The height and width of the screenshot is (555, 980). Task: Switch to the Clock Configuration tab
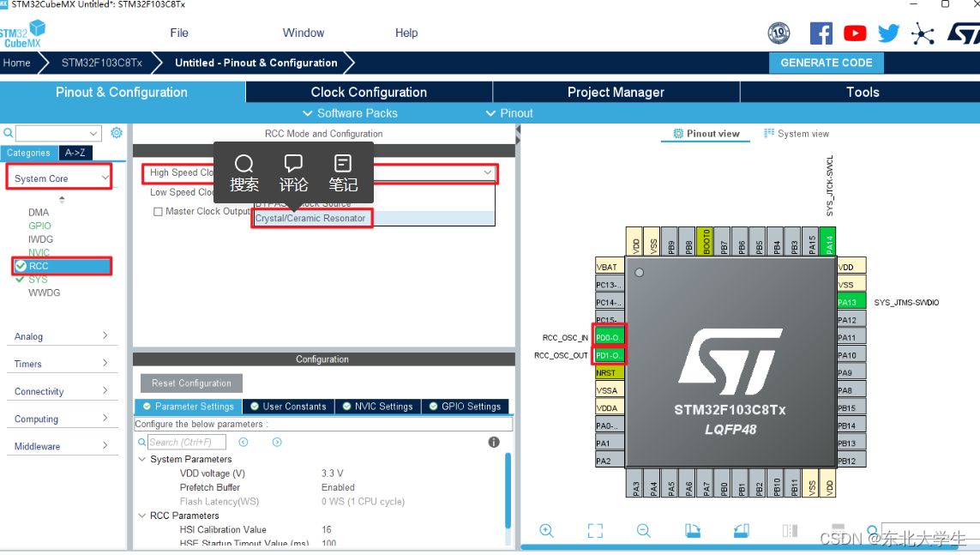(x=367, y=92)
